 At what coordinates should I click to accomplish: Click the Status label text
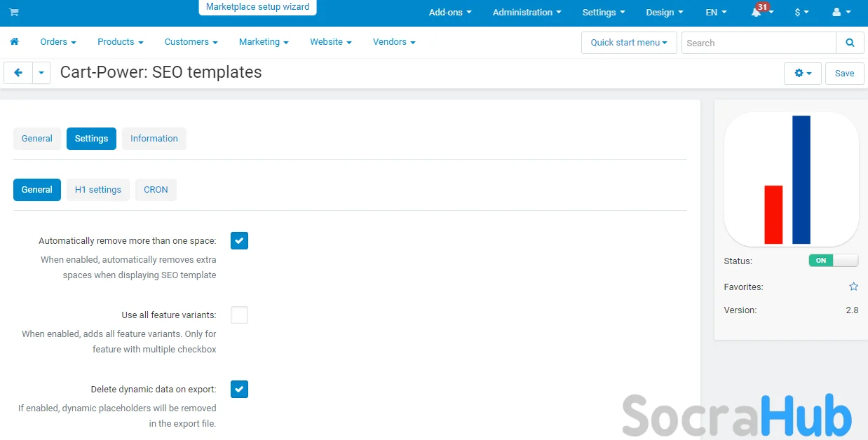738,261
